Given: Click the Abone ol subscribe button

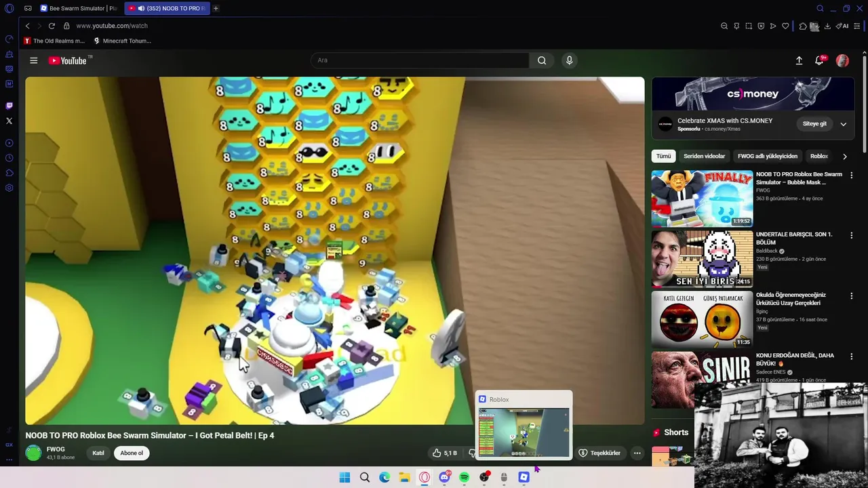Looking at the screenshot, I should point(132,453).
